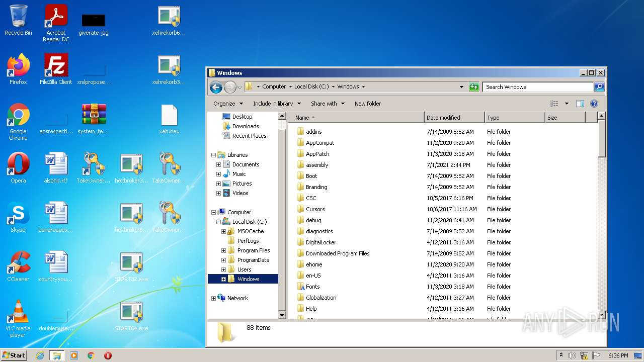Screen dimensions: 644x362
Task: Open recent pages dropdown arrow
Action: point(239,87)
